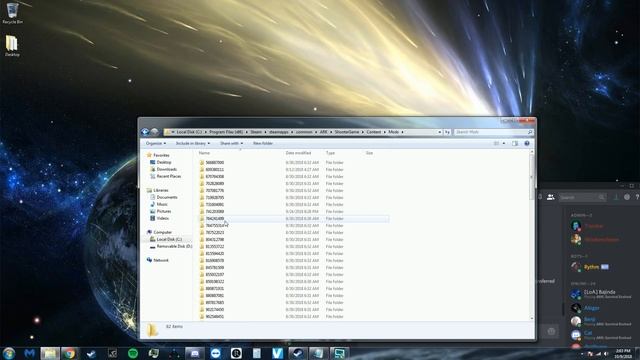This screenshot has width=640, height=360.
Task: Select Videos library
Action: [x=159, y=218]
